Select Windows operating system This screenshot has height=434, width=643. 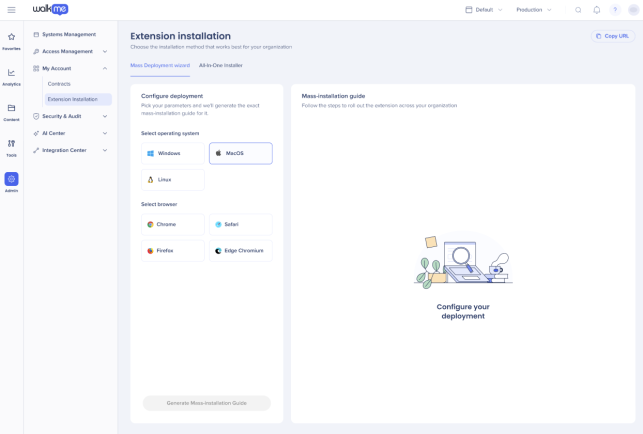tap(173, 153)
